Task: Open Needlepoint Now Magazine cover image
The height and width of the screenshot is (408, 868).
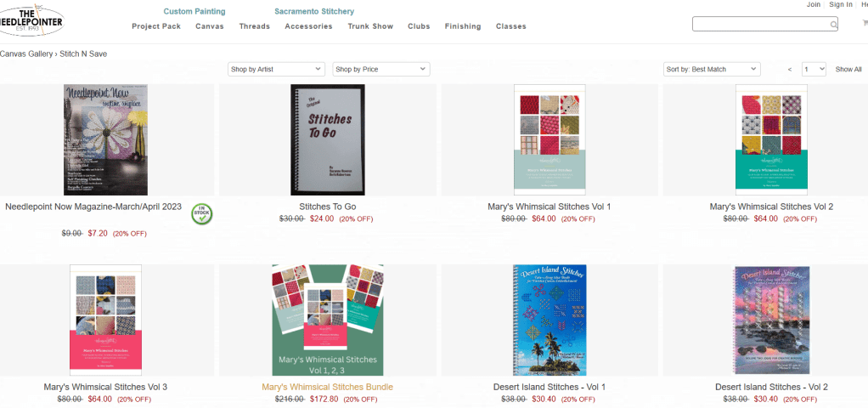Action: pos(105,139)
